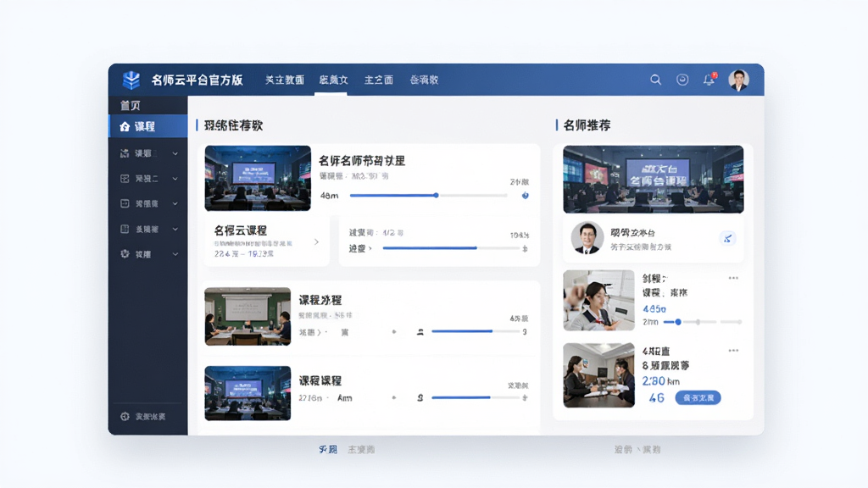
Task: Click the 进度 progress bar
Action: coord(451,248)
